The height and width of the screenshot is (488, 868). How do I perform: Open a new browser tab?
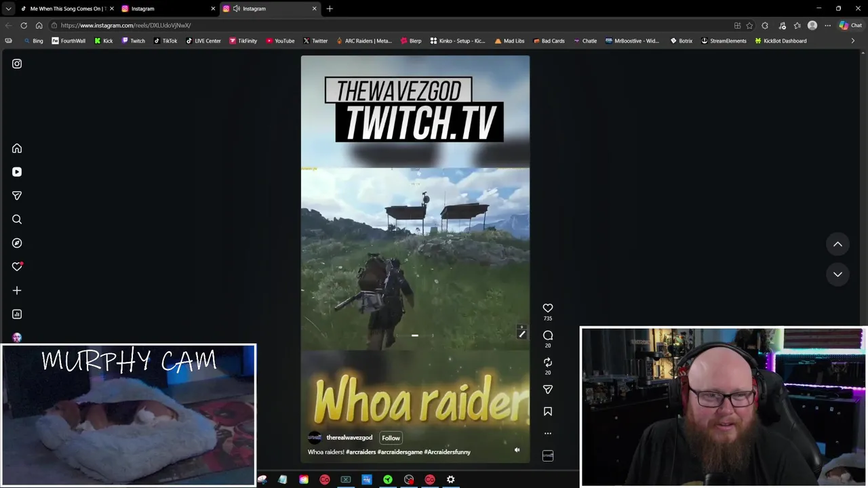click(x=330, y=9)
